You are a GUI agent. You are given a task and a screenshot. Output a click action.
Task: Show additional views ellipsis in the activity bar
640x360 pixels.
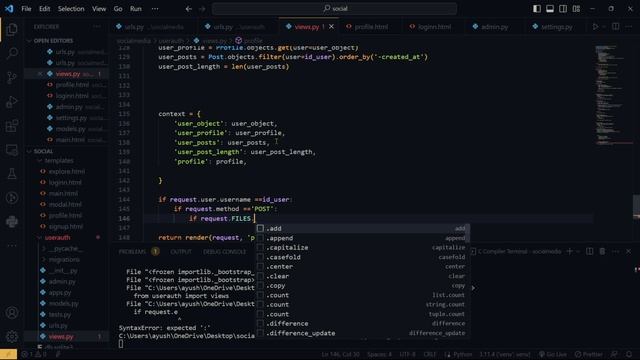tap(12, 246)
